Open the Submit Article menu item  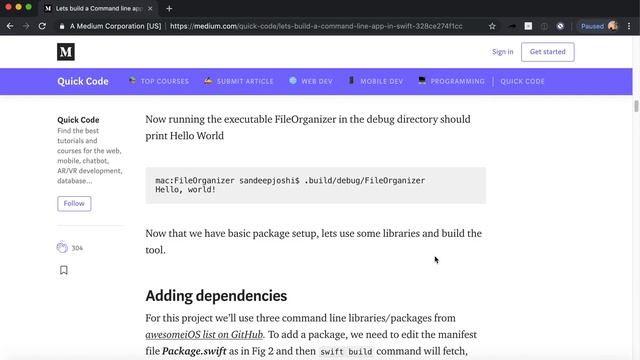pyautogui.click(x=239, y=81)
